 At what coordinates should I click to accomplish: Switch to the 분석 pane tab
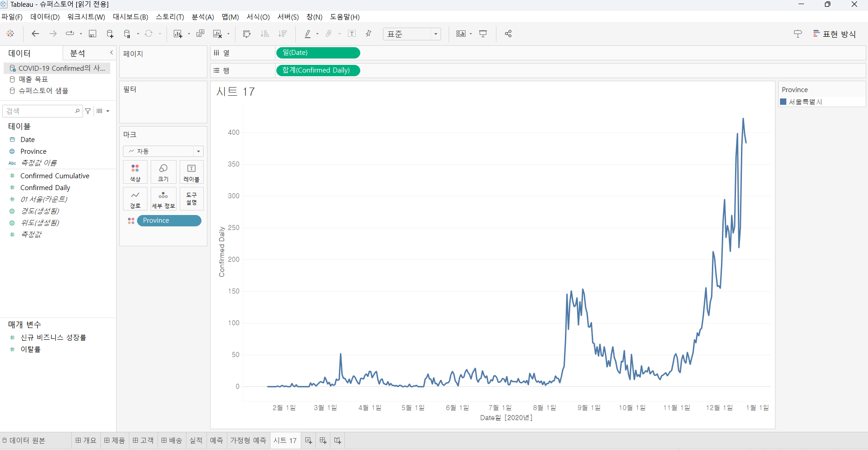[78, 53]
